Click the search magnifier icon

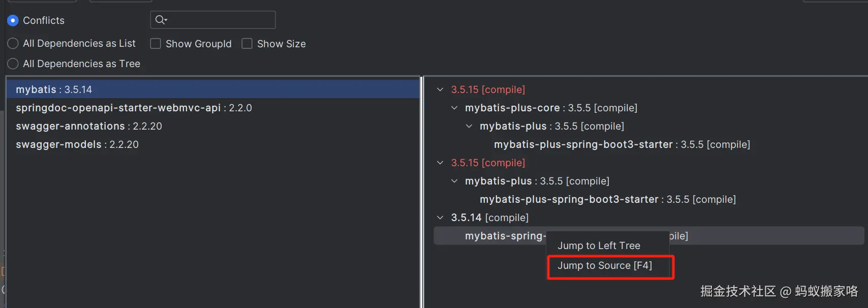[161, 20]
